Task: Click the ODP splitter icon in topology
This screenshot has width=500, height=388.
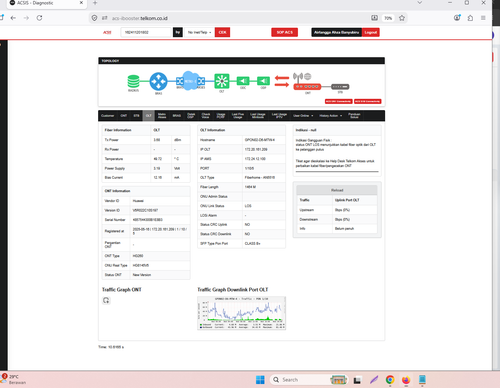Action: tap(263, 81)
